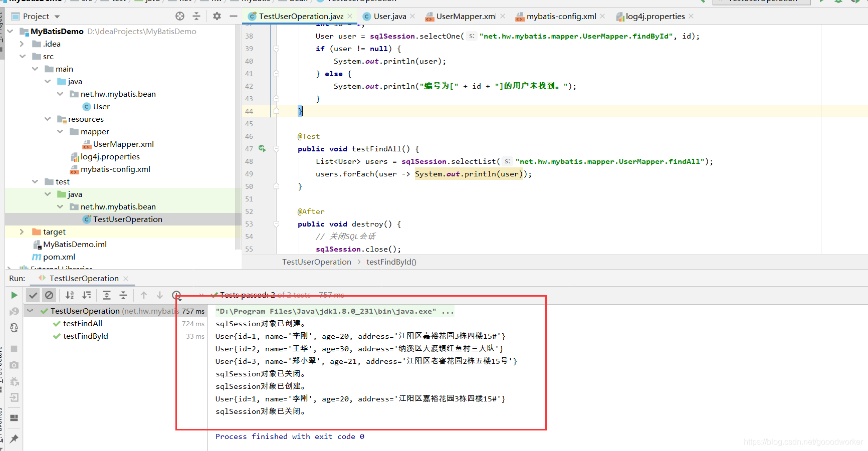Open Project panel settings gear
Screen dimensions: 868x451
coord(217,16)
